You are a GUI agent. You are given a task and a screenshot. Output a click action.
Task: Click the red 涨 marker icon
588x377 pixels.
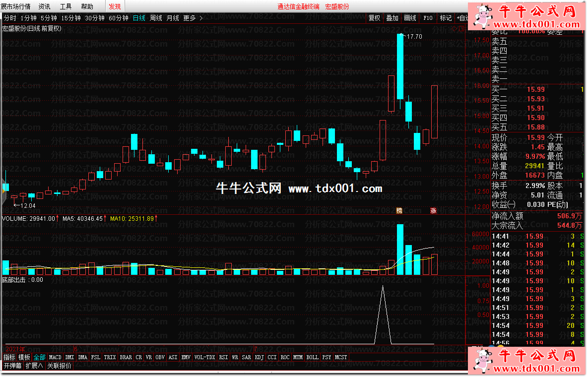click(433, 211)
